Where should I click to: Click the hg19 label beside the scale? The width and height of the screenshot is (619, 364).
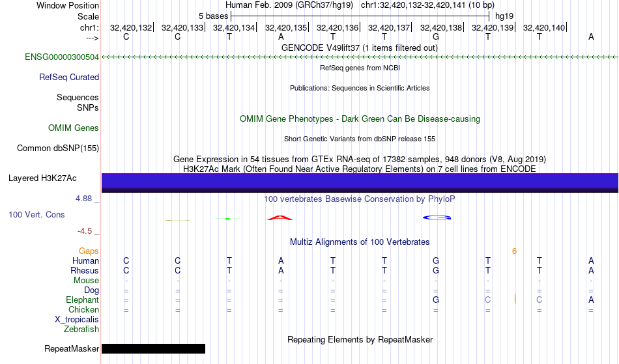(x=504, y=16)
